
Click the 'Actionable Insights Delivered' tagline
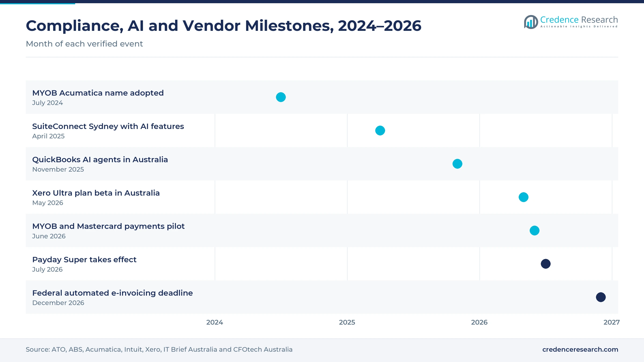point(579,27)
